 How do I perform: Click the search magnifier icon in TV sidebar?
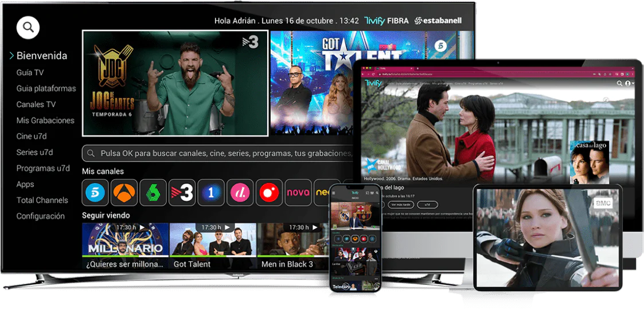tap(28, 26)
